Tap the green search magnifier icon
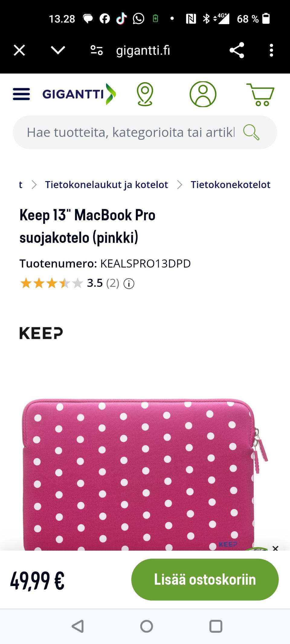290x644 pixels. 251,132
